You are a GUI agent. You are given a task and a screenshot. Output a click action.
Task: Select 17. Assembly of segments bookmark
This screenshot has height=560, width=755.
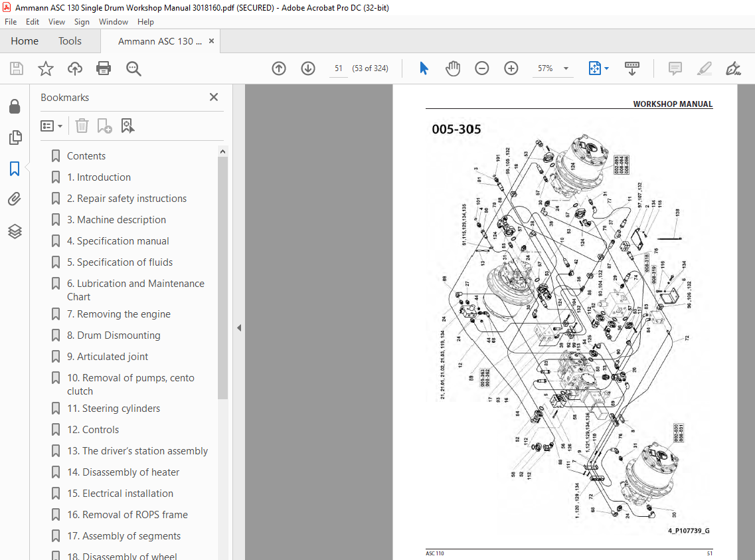point(124,535)
